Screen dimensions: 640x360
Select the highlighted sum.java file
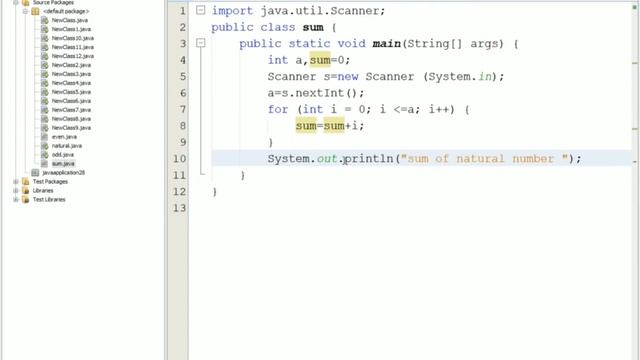pos(63,164)
